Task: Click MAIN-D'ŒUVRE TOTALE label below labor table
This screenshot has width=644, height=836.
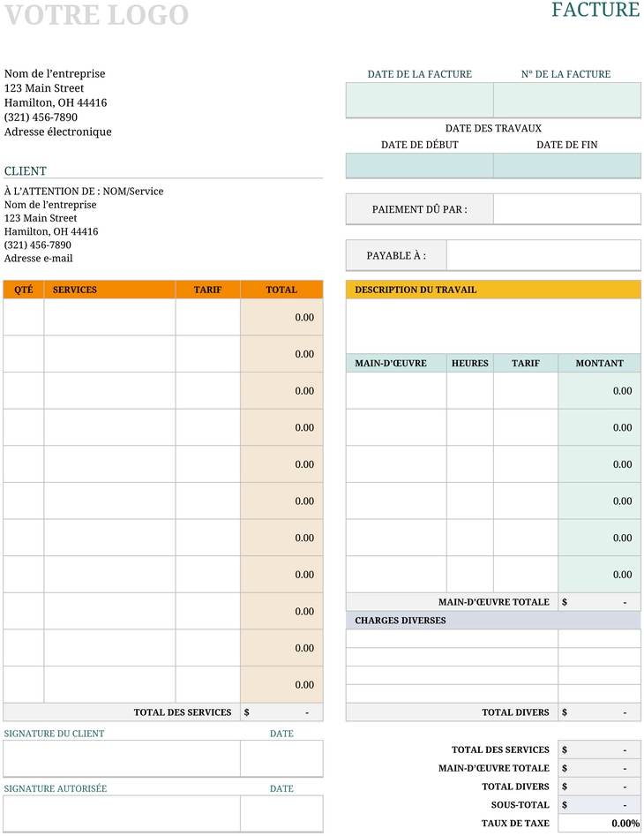Action: coord(494,602)
